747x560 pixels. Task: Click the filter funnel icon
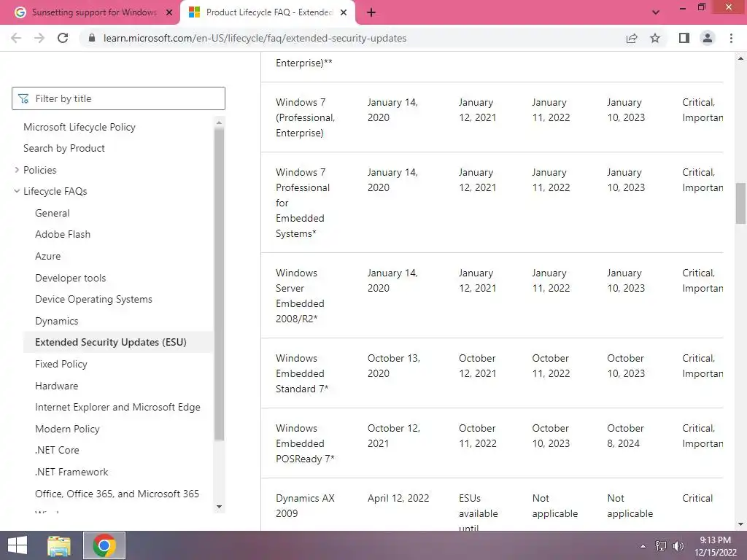pos(23,98)
